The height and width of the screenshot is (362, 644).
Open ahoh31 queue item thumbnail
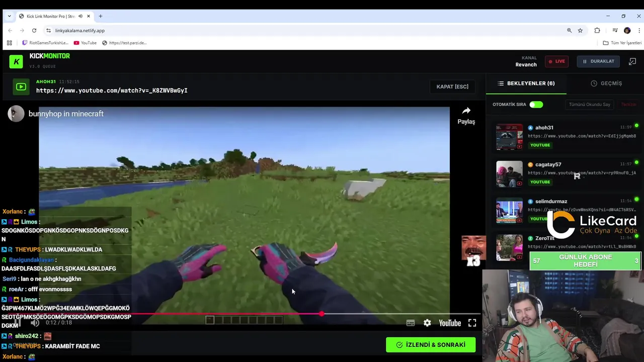coord(509,137)
